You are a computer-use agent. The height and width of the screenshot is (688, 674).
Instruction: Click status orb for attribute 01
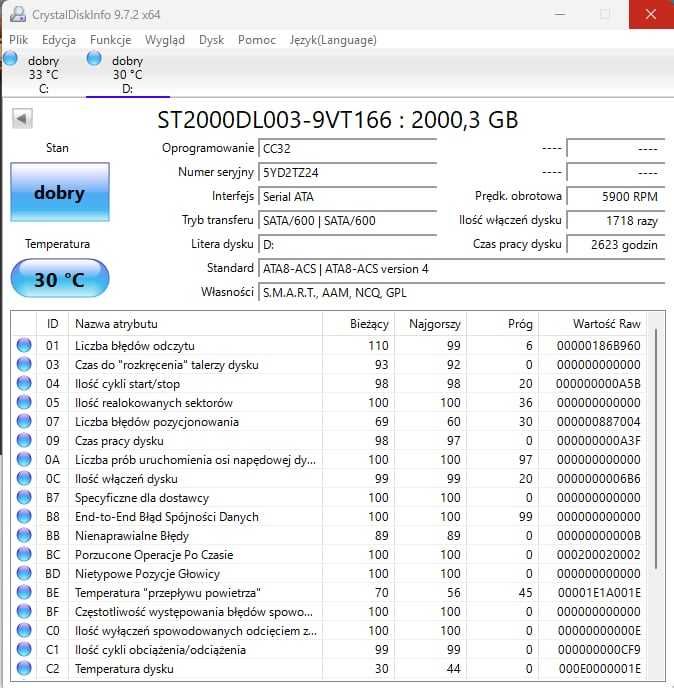24,345
